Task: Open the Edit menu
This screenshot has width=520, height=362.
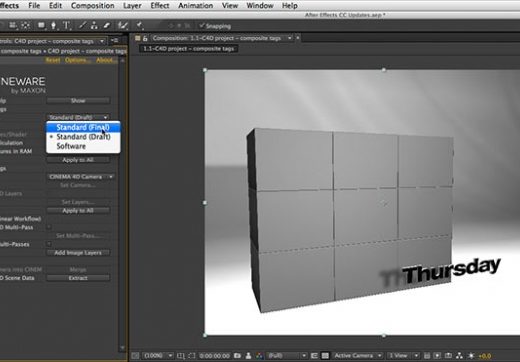Action: 55,6
